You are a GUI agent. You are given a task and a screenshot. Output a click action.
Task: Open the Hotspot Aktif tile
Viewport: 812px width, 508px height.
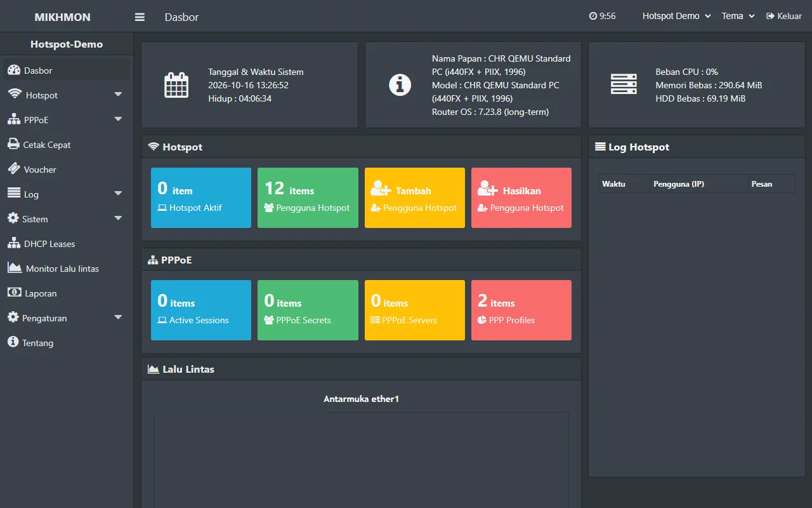(201, 197)
